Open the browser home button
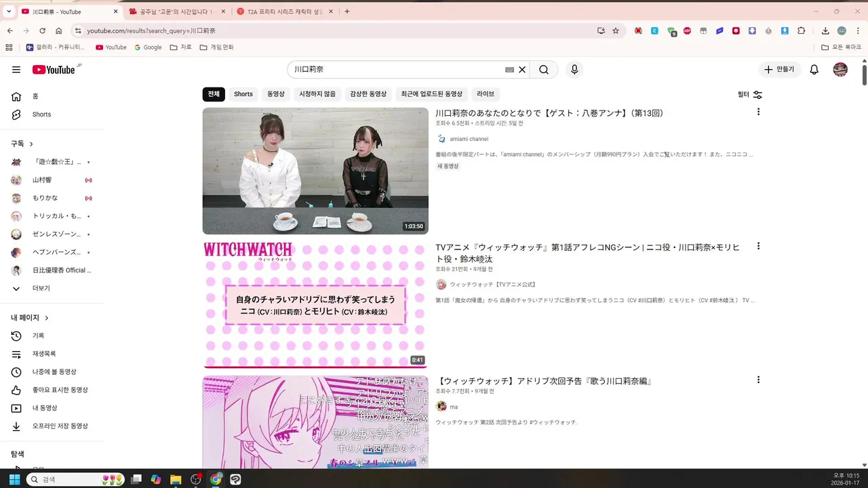The image size is (868, 488). 59,30
